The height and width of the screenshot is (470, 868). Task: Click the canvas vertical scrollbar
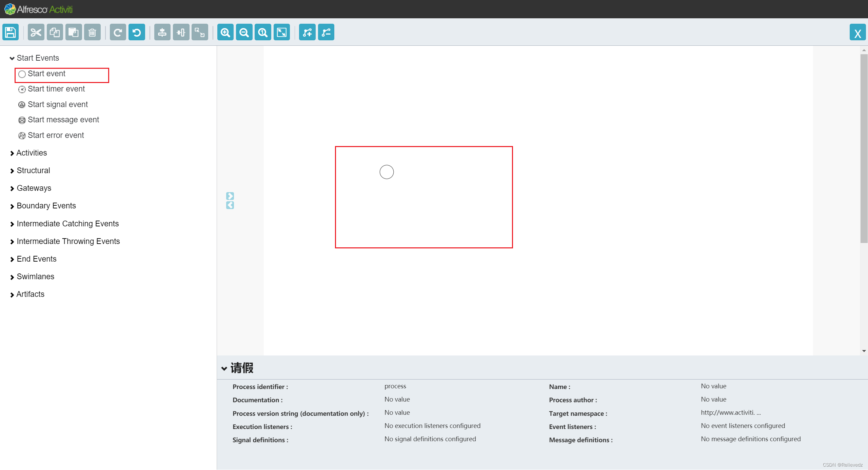[x=864, y=149]
